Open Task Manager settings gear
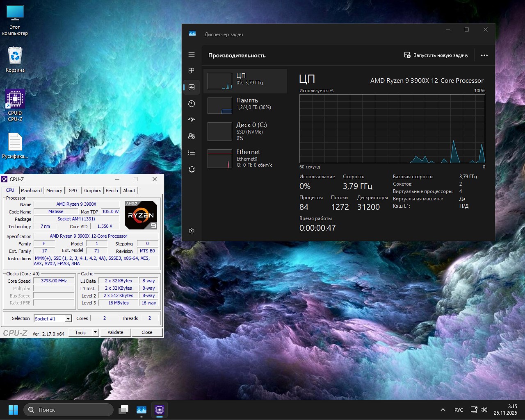 click(x=191, y=231)
